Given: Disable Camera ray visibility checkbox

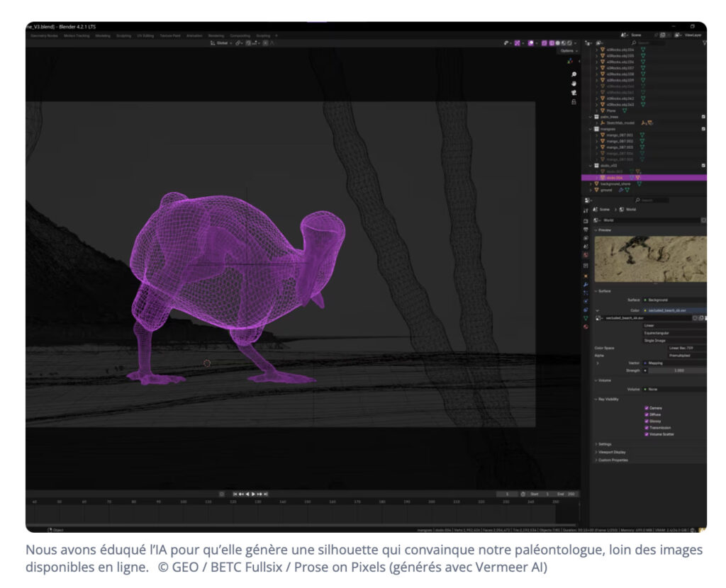Looking at the screenshot, I should click(647, 408).
